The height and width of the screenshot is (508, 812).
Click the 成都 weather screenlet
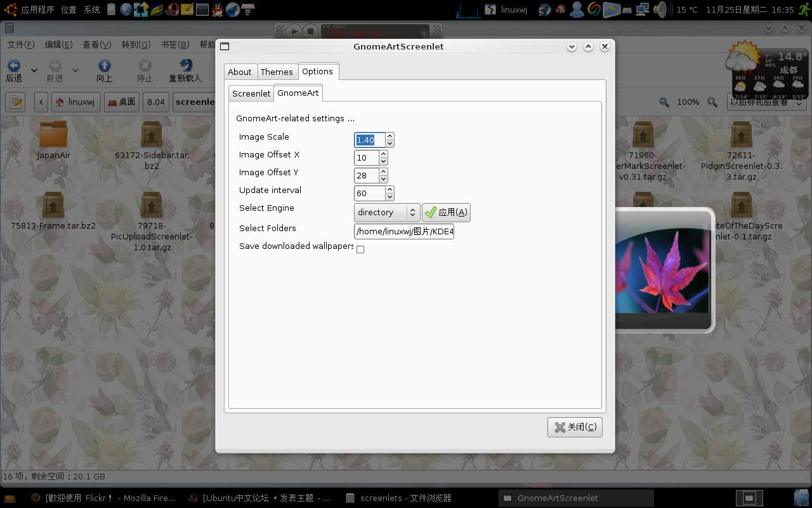click(x=766, y=70)
